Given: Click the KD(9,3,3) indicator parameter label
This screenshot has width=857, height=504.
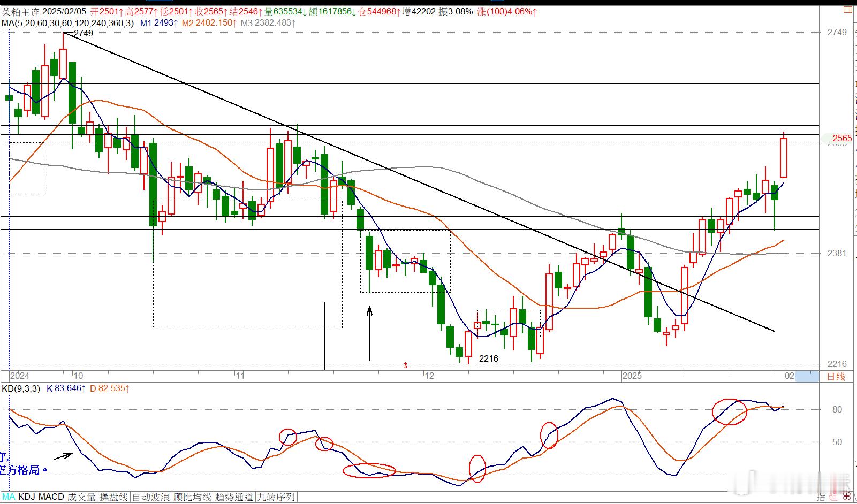Looking at the screenshot, I should [x=21, y=388].
